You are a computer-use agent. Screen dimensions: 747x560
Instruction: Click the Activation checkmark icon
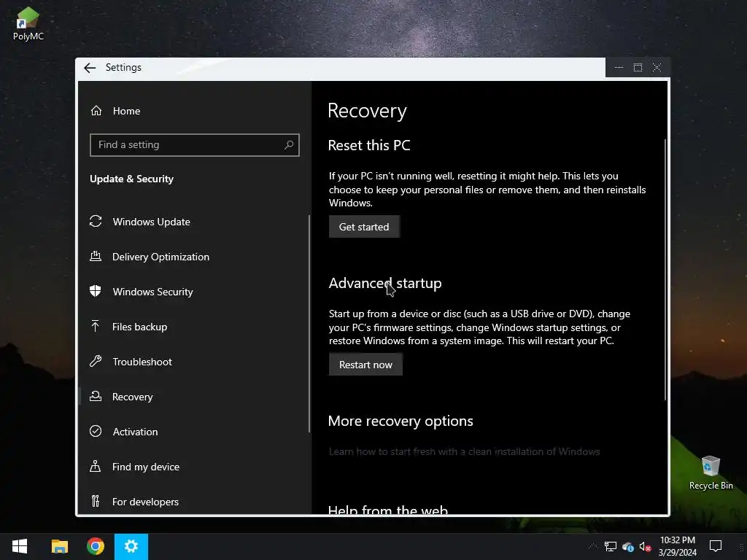(96, 431)
